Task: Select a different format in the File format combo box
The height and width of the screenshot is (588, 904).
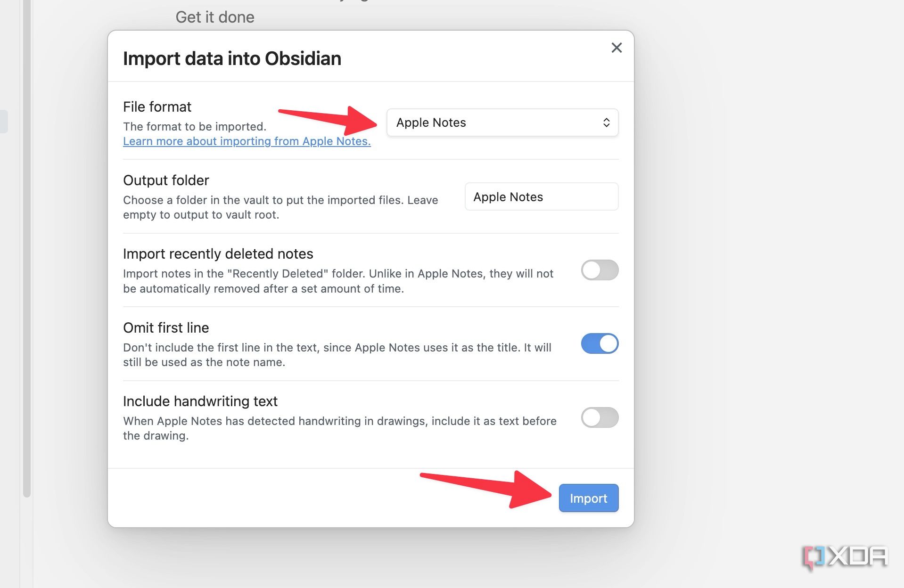Action: pyautogui.click(x=502, y=122)
